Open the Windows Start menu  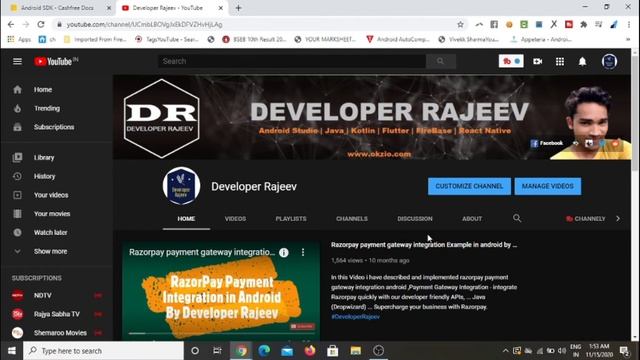(12, 351)
